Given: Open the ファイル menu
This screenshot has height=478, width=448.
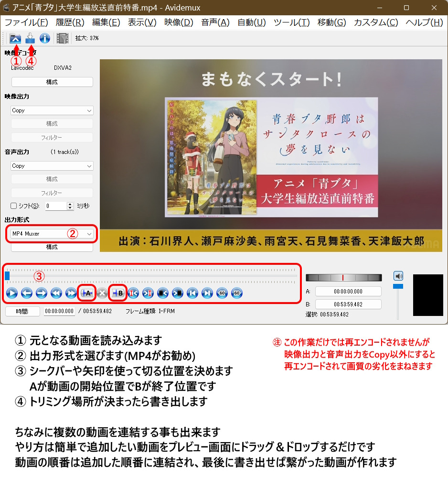Looking at the screenshot, I should [26, 22].
